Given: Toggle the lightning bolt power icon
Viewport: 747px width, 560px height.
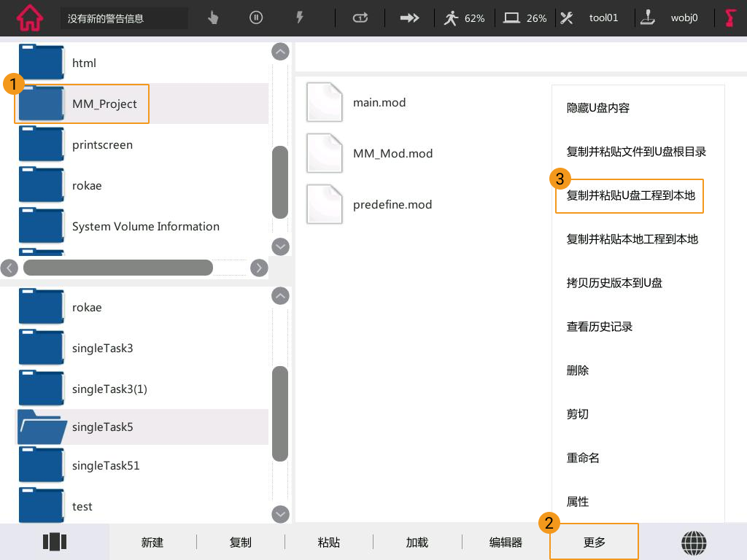Looking at the screenshot, I should (299, 18).
